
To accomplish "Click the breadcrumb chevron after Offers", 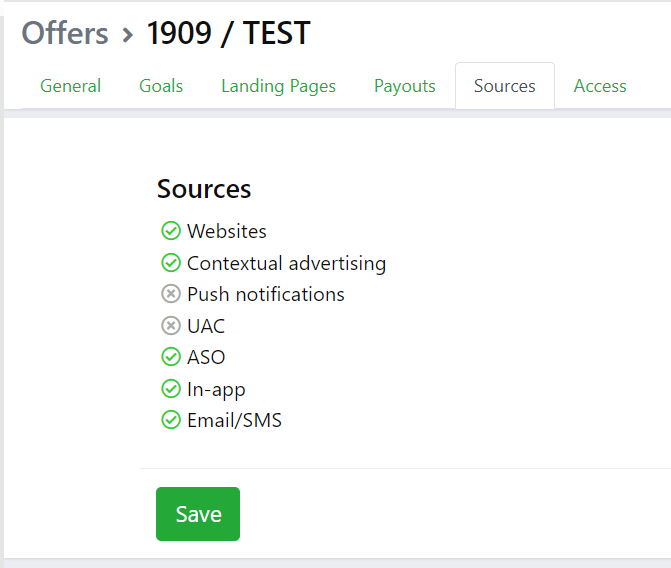I will coord(127,35).
